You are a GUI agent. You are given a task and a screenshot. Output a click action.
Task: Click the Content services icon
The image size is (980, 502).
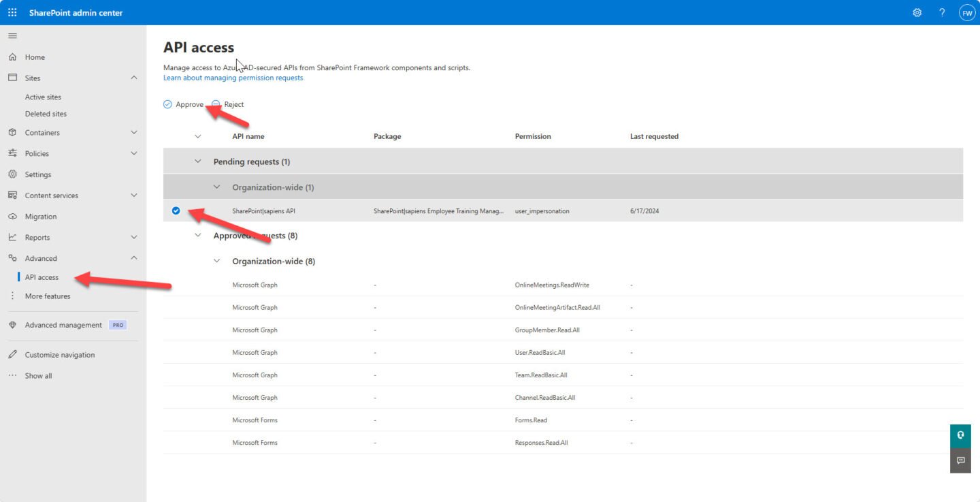pyautogui.click(x=12, y=195)
